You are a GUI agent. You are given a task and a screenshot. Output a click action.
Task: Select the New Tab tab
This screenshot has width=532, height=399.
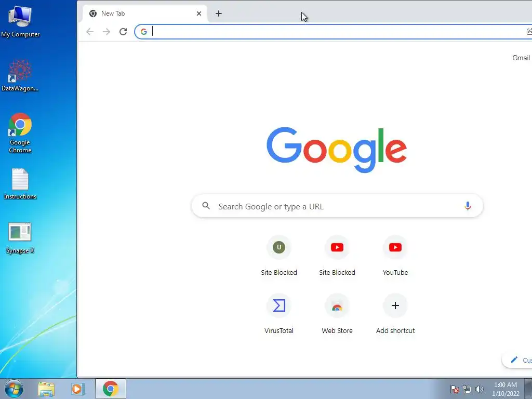145,14
